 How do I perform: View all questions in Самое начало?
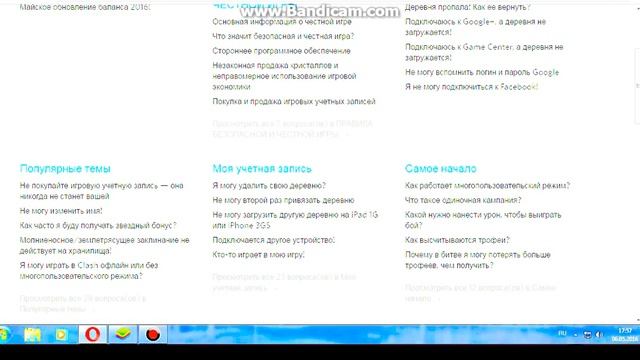point(480,293)
